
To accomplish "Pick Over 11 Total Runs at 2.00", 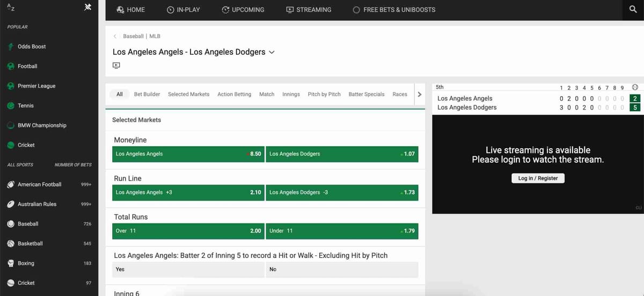I will coord(188,231).
